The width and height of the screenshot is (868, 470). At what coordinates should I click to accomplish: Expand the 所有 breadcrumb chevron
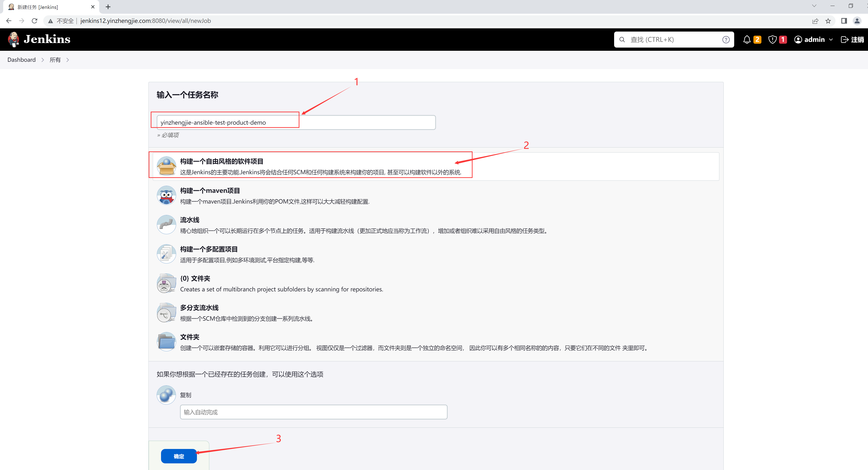68,60
